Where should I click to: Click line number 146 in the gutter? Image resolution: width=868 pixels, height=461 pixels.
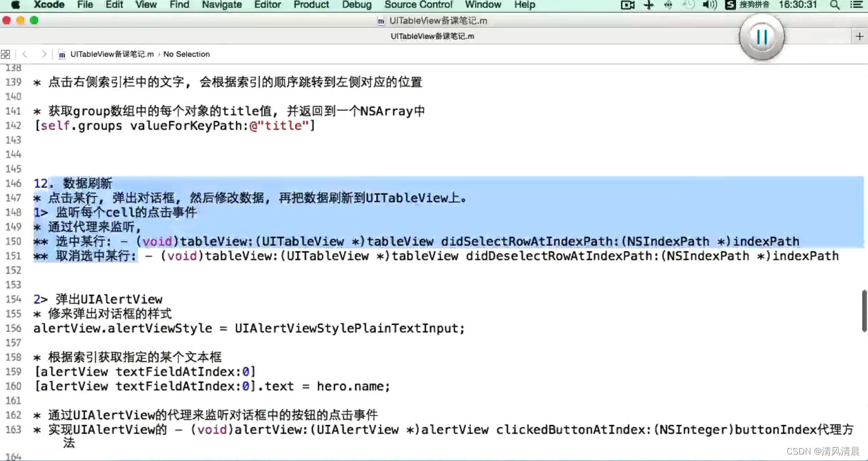[x=13, y=183]
